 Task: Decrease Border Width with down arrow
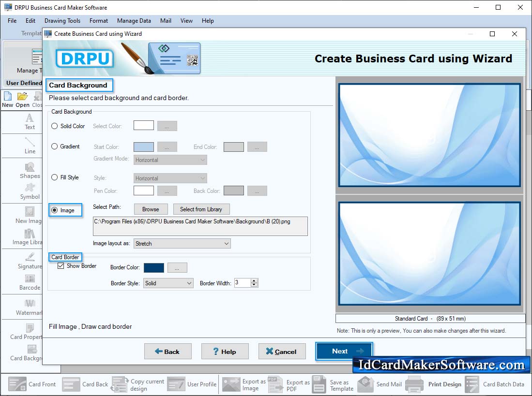[254, 285]
